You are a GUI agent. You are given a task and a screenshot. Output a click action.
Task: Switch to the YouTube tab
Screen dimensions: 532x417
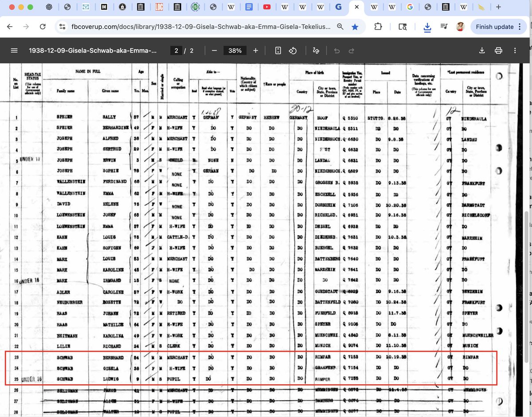click(267, 7)
